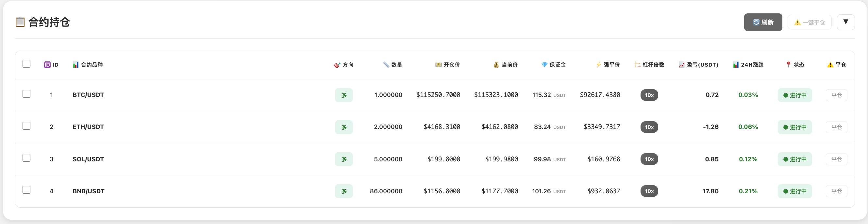The image size is (868, 224).
Task: Click the 合约持仓 panel title
Action: pos(49,22)
